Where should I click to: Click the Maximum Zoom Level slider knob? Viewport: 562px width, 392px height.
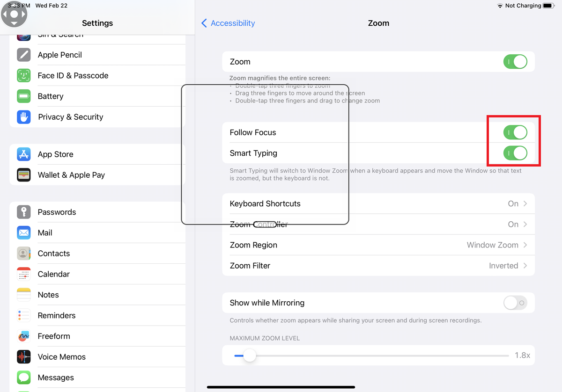coord(250,356)
